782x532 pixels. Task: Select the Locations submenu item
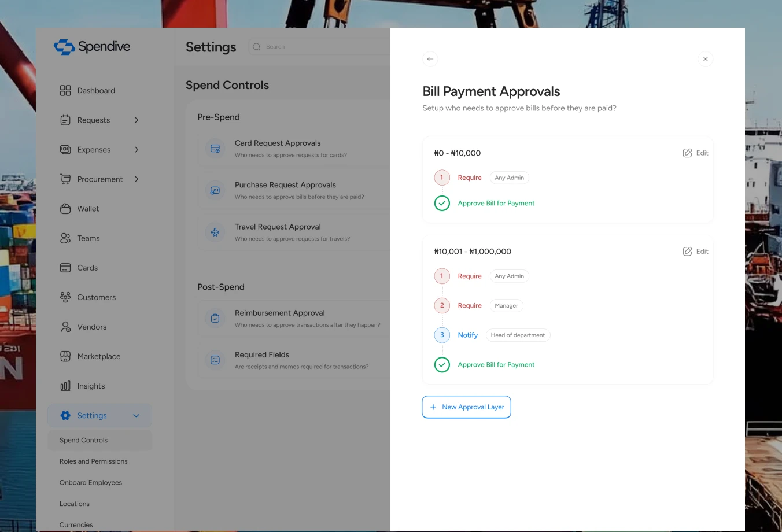pyautogui.click(x=75, y=504)
